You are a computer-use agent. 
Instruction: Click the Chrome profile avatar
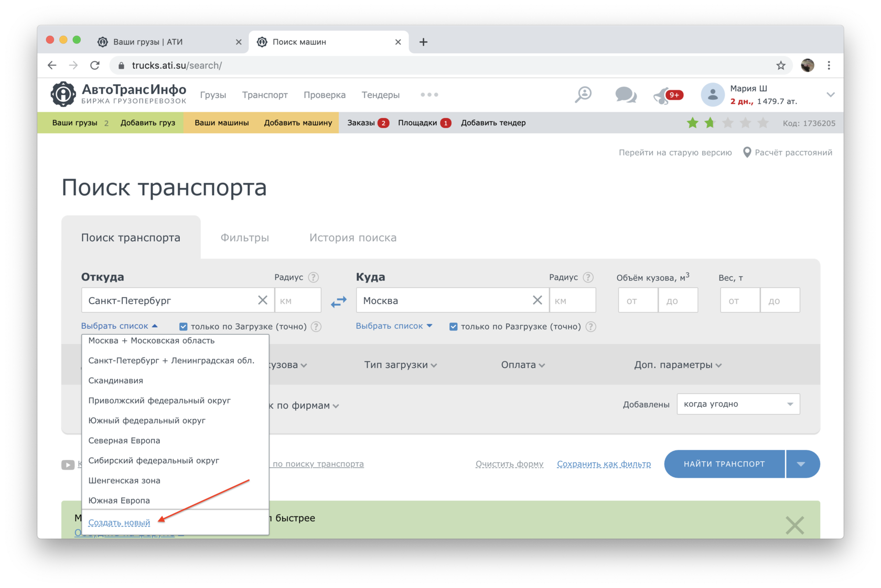point(808,66)
